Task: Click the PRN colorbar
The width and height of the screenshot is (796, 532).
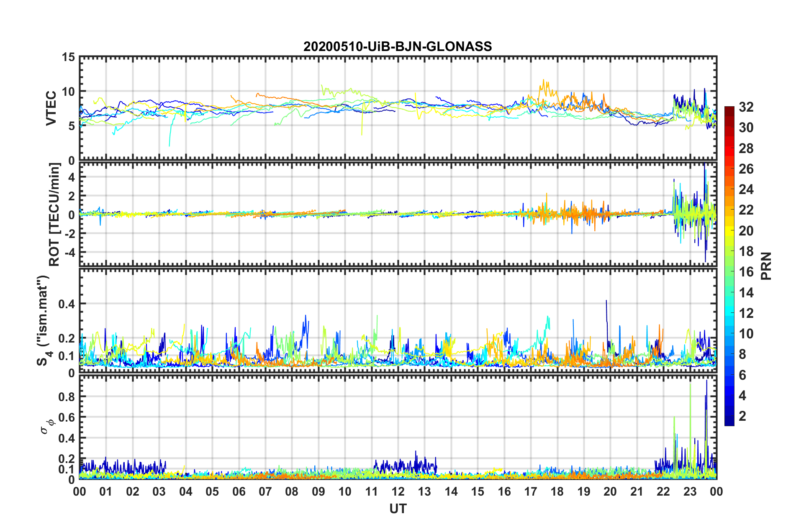Action: click(x=729, y=266)
